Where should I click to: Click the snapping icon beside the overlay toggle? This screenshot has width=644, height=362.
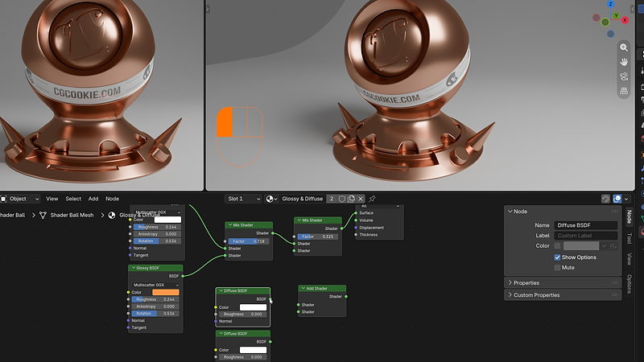click(x=605, y=199)
